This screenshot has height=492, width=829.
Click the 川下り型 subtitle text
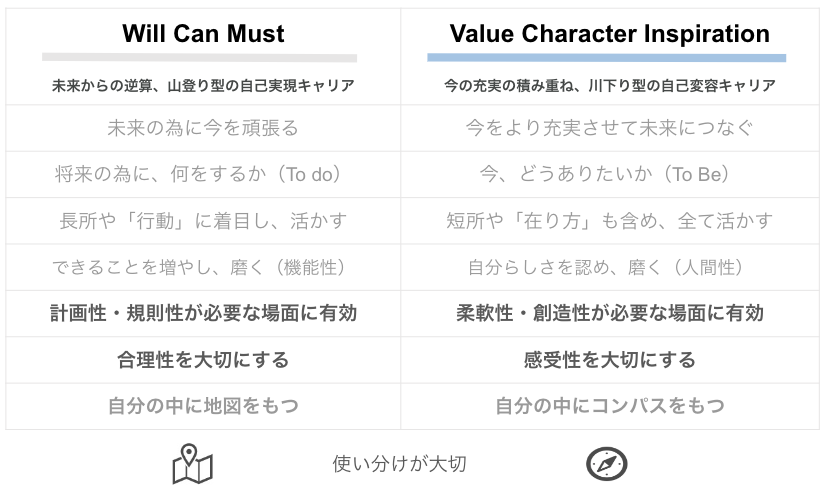pyautogui.click(x=609, y=86)
